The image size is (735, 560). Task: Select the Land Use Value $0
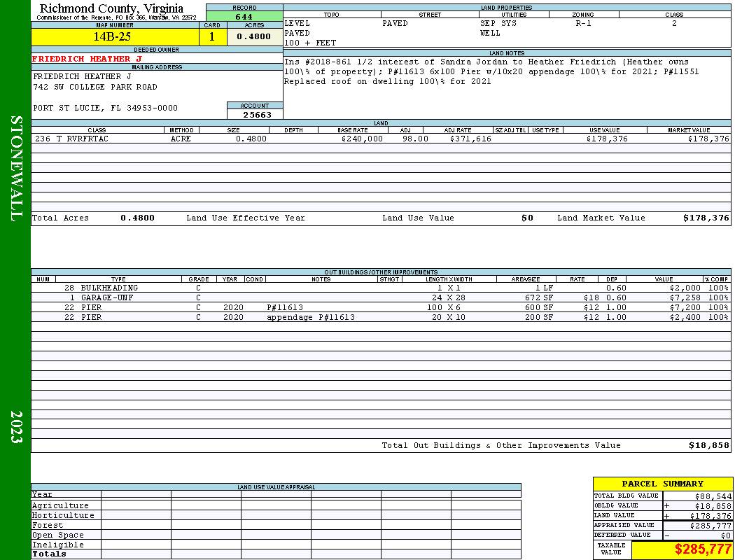(x=527, y=218)
